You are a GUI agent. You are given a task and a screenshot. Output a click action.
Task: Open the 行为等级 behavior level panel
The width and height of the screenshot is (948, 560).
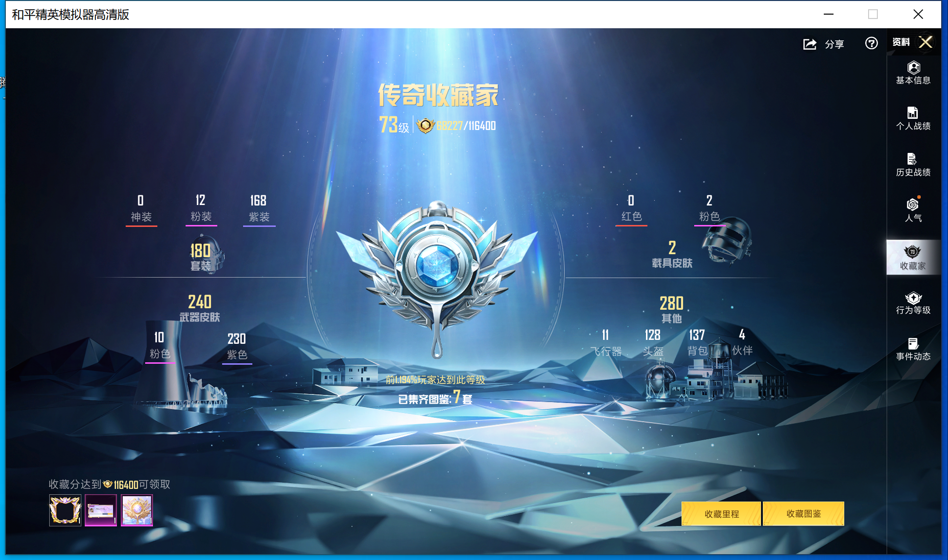point(913,303)
